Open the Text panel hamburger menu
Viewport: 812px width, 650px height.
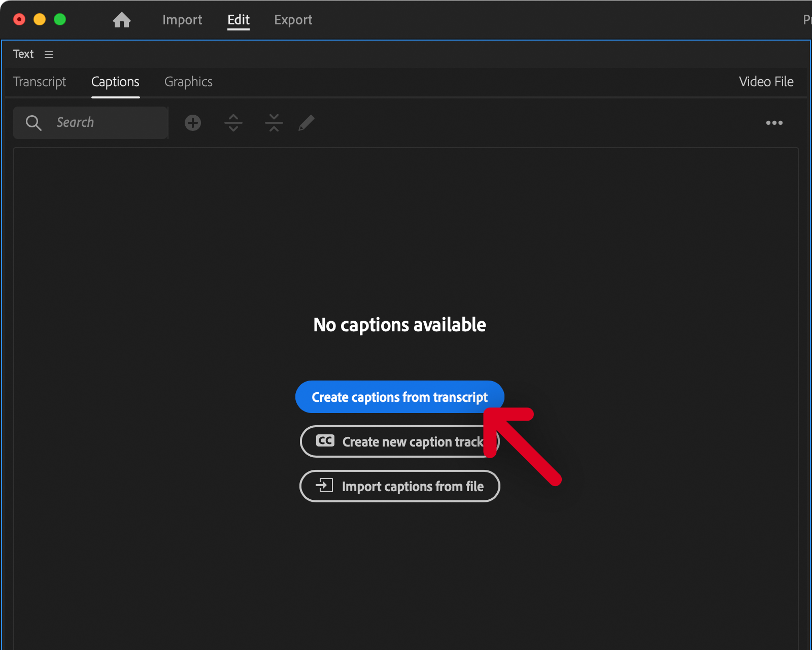[x=49, y=54]
